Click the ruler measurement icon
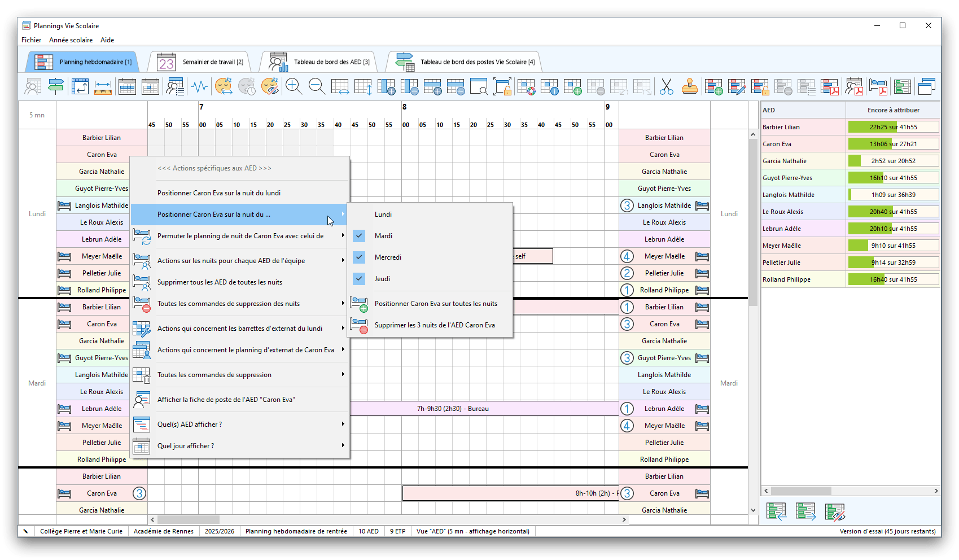Viewport: 959px width, 560px height. [103, 86]
